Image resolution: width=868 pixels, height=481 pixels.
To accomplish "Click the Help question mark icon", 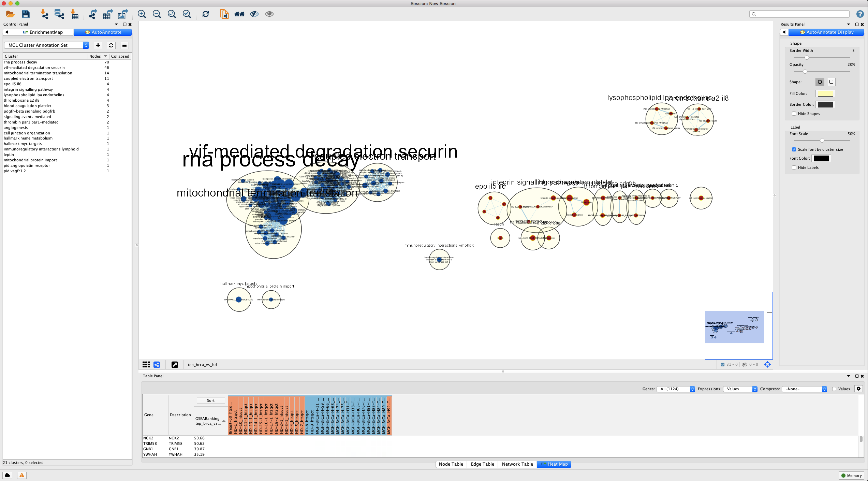I will (860, 14).
